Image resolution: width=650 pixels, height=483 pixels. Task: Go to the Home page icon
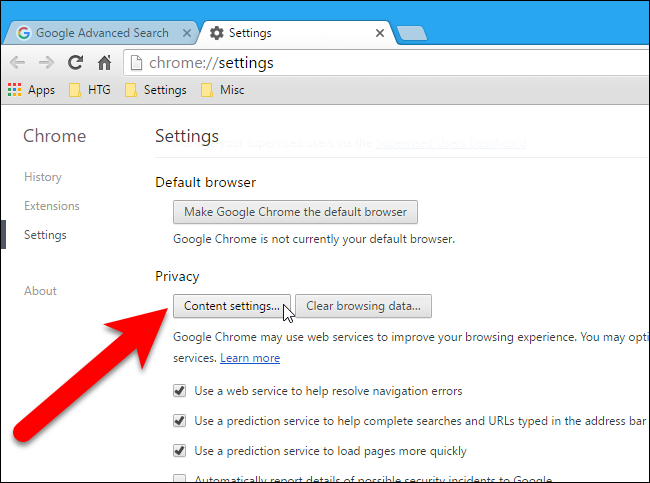click(104, 63)
